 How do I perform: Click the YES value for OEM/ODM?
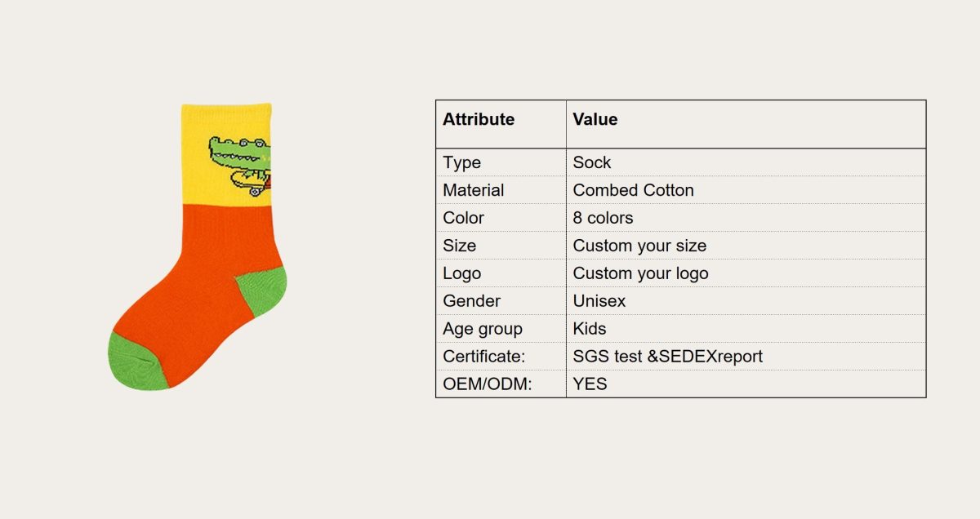[x=590, y=384]
